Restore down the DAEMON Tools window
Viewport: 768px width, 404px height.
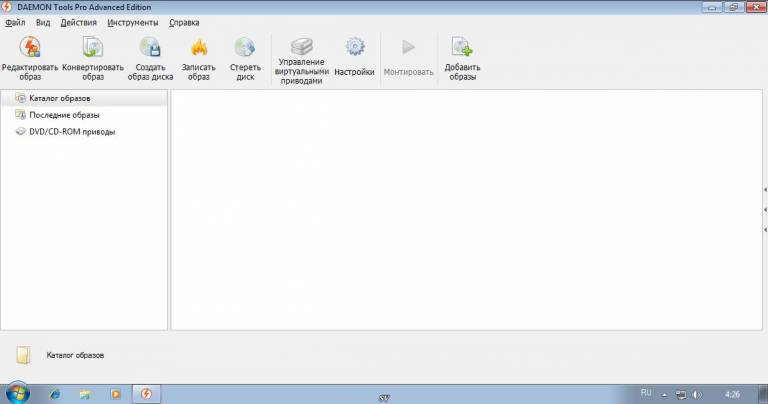pyautogui.click(x=734, y=7)
